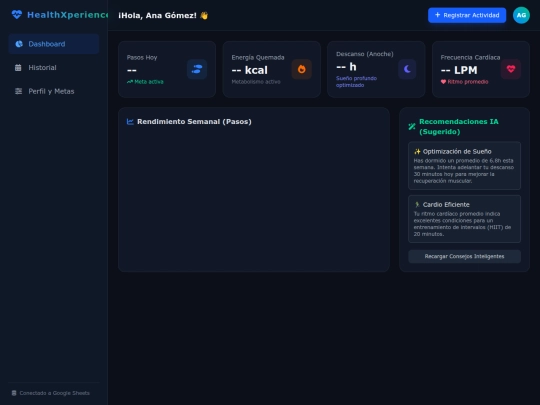Open the Cardio Eficiente recommendation card

(x=464, y=219)
